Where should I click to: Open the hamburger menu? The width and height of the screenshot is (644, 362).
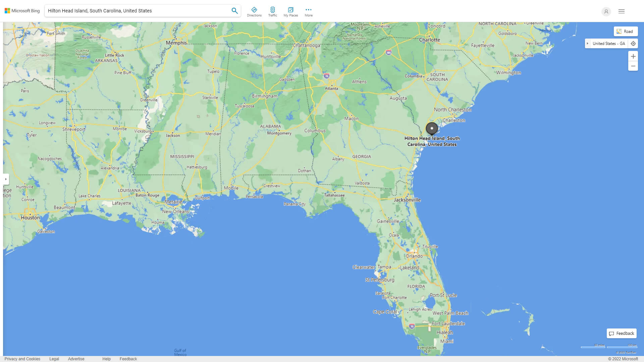pyautogui.click(x=621, y=11)
